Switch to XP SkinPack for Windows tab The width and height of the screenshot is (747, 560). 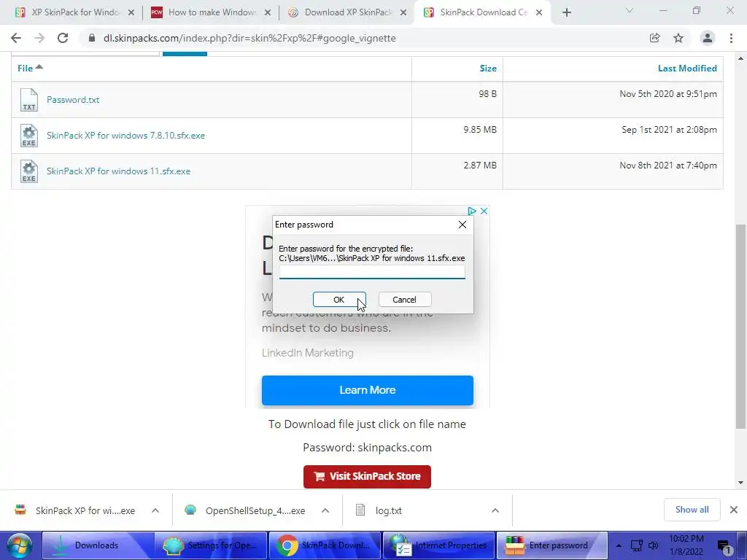tap(75, 12)
